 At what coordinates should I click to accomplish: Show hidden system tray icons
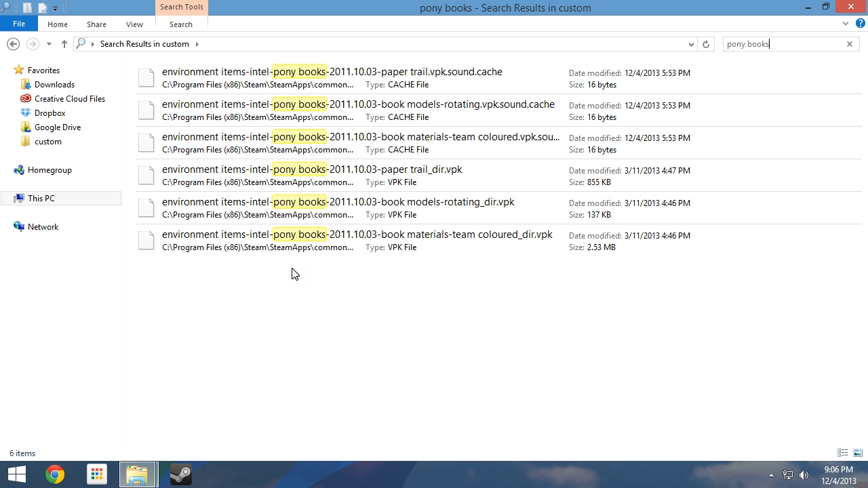pyautogui.click(x=771, y=475)
